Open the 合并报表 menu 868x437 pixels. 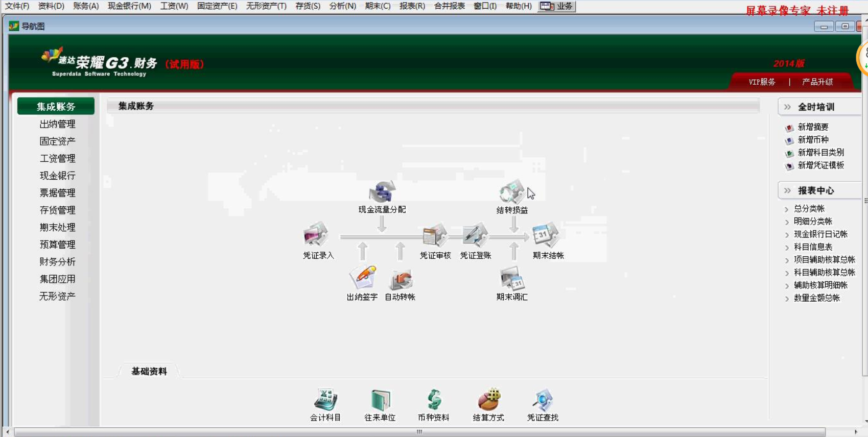coord(449,6)
